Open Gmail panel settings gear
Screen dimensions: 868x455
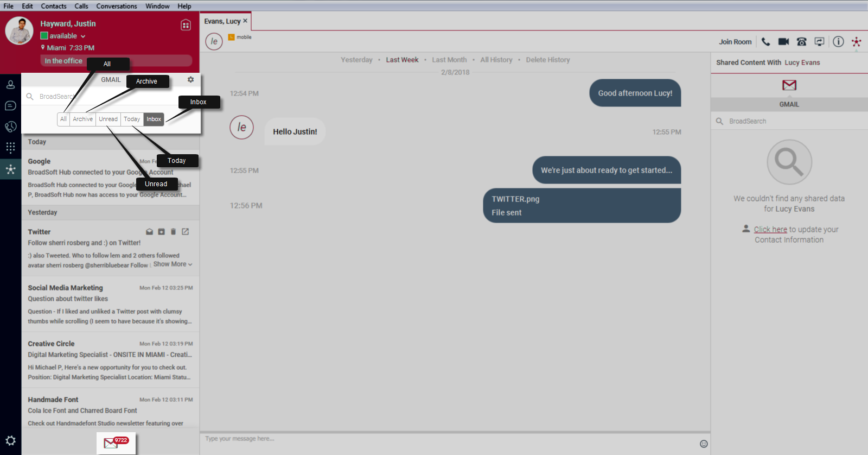click(190, 79)
